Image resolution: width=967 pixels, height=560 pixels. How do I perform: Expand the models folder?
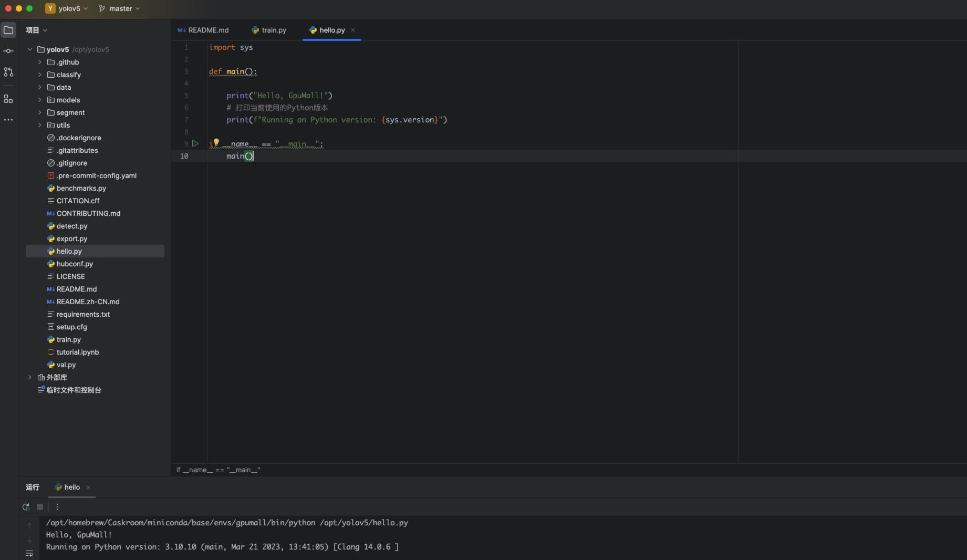click(39, 100)
